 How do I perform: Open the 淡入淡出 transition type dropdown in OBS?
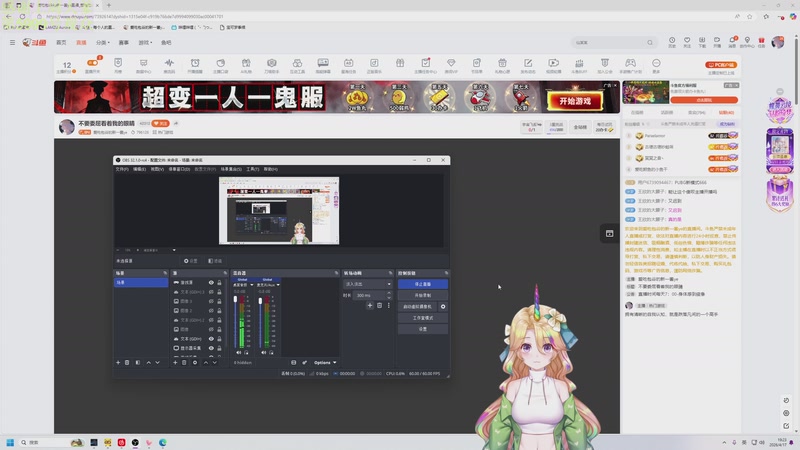(x=368, y=284)
